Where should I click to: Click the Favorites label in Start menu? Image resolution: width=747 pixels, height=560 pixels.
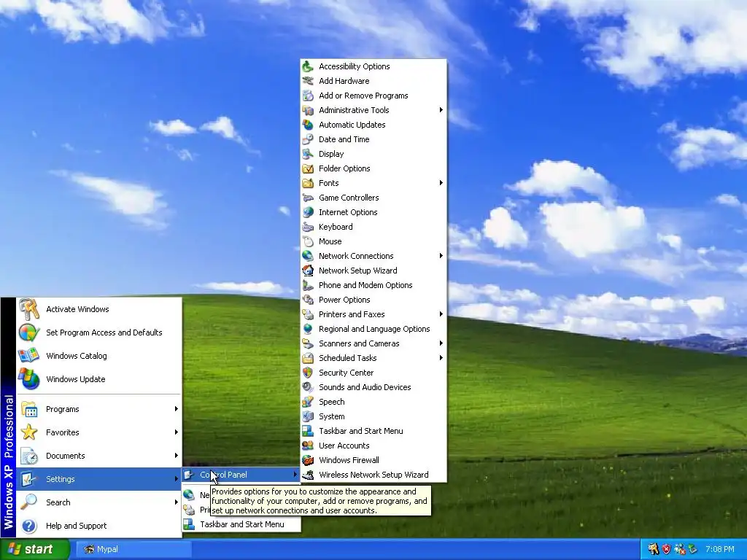pos(63,432)
